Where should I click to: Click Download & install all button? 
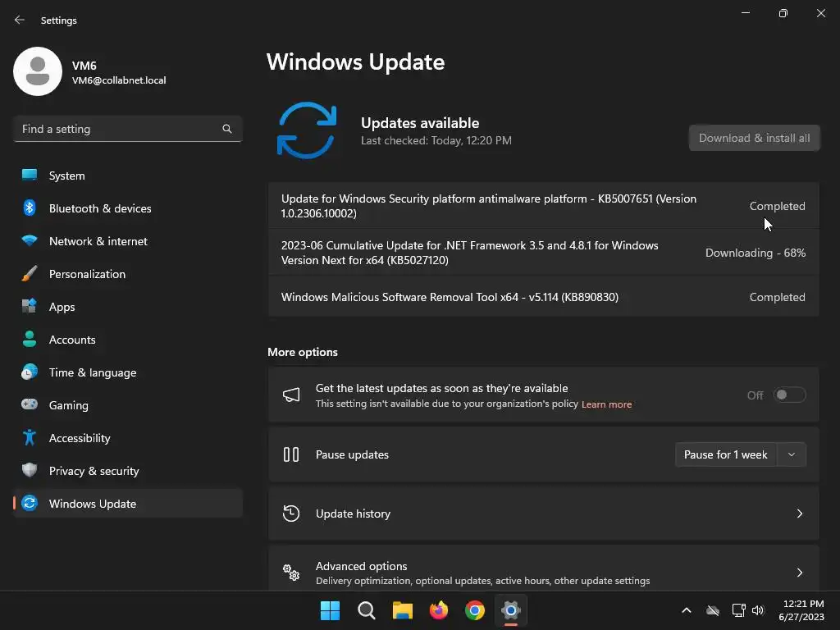(755, 138)
